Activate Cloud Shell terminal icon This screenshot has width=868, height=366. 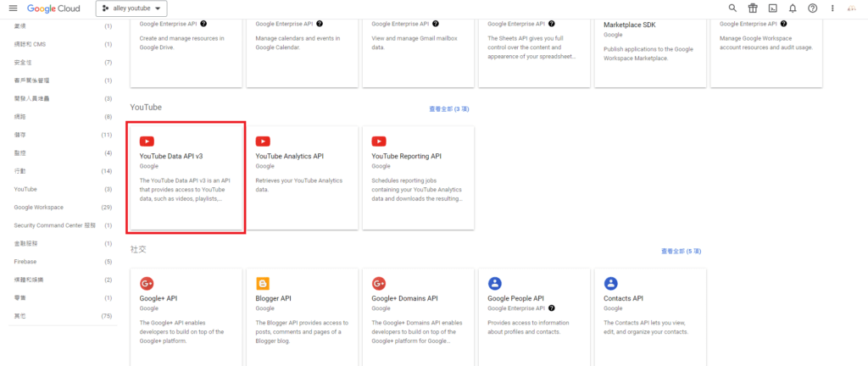click(x=772, y=8)
